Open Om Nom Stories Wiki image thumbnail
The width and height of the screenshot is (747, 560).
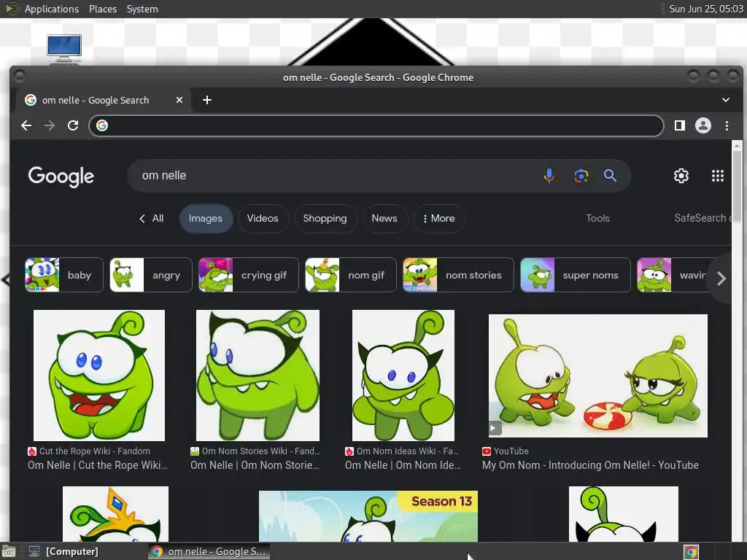[258, 376]
